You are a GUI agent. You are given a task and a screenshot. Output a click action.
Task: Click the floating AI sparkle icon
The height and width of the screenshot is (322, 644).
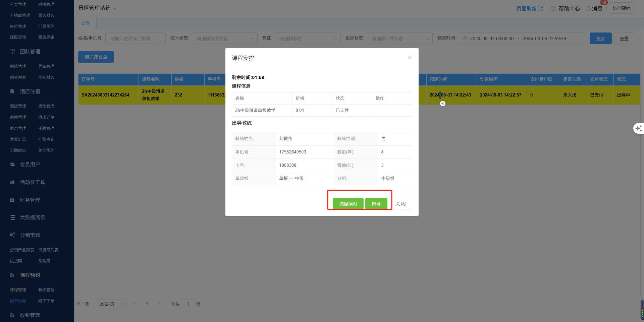click(638, 128)
